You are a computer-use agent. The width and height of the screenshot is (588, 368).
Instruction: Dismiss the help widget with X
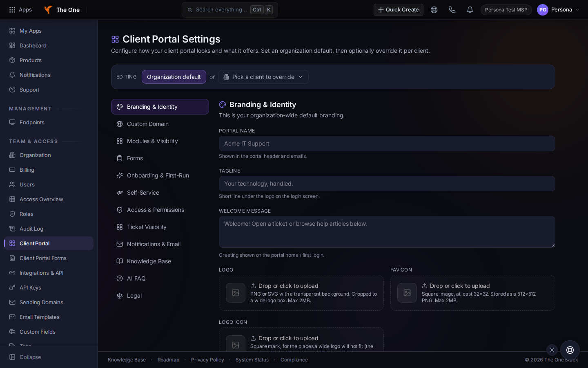point(552,350)
